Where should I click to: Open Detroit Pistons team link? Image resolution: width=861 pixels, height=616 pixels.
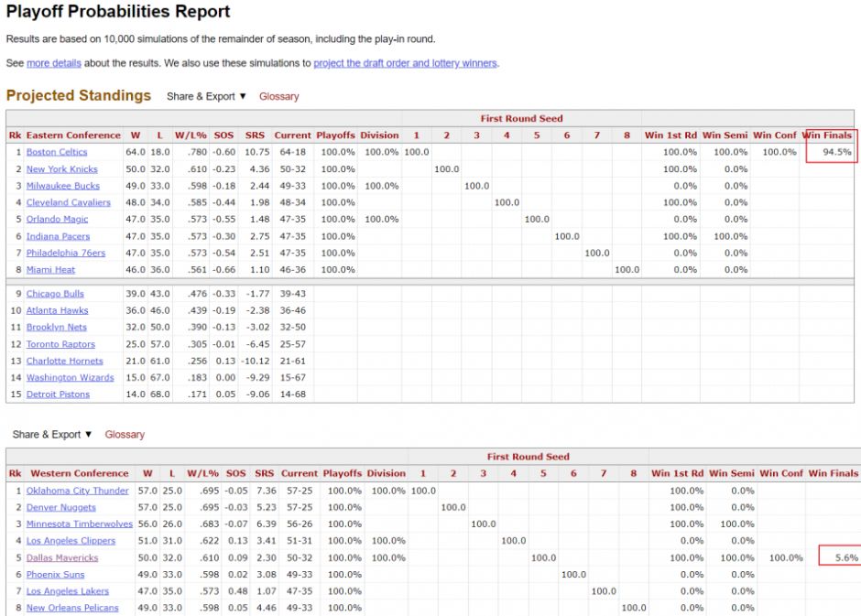[58, 394]
